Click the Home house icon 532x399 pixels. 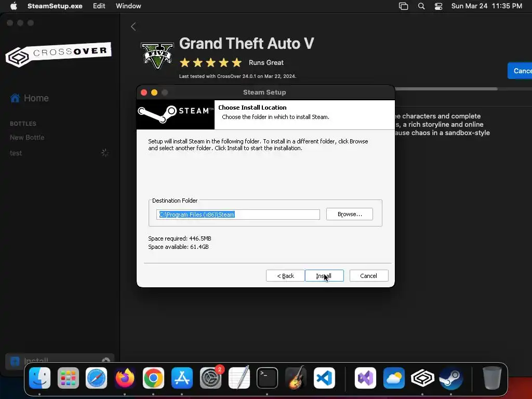click(15, 98)
